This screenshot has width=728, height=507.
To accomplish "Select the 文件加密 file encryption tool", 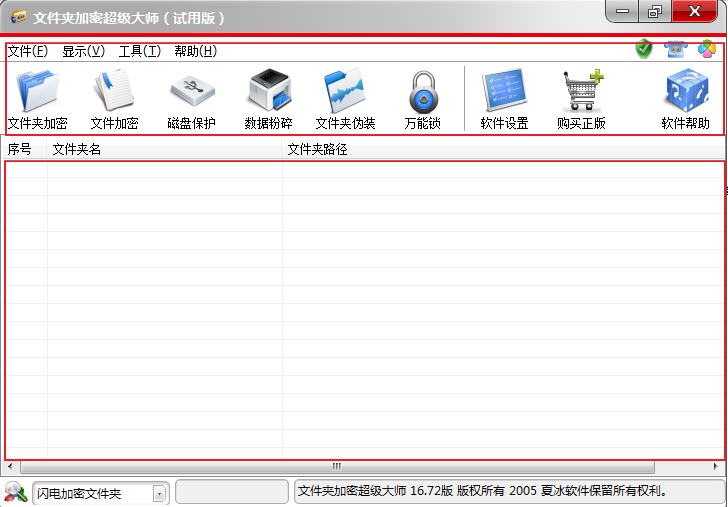I will [114, 100].
